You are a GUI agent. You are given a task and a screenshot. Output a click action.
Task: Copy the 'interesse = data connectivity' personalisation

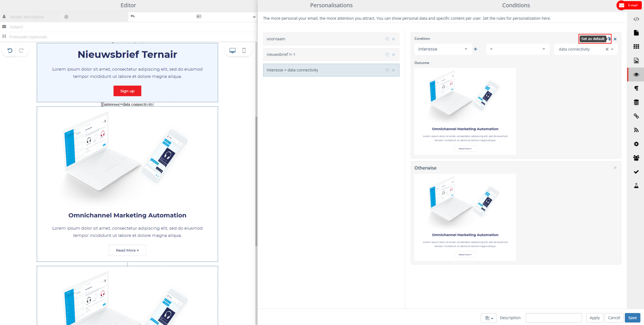(x=387, y=70)
